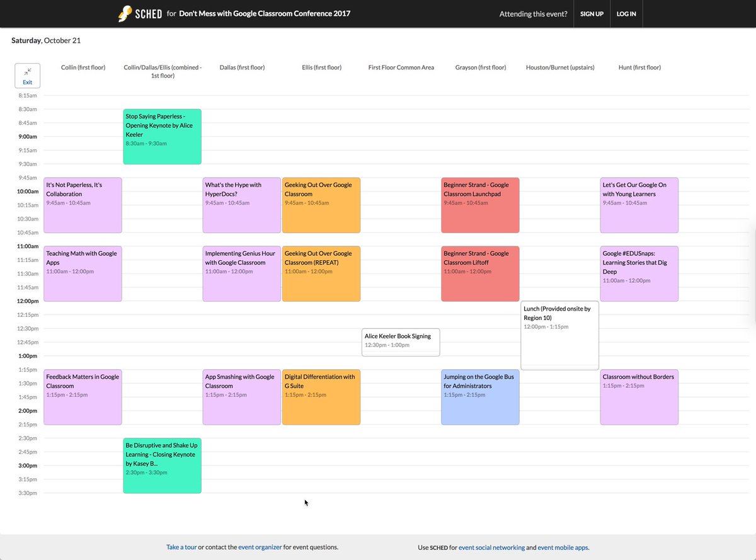Open Google #EDUSnaps Learning Stories session
756x560 pixels.
639,274
